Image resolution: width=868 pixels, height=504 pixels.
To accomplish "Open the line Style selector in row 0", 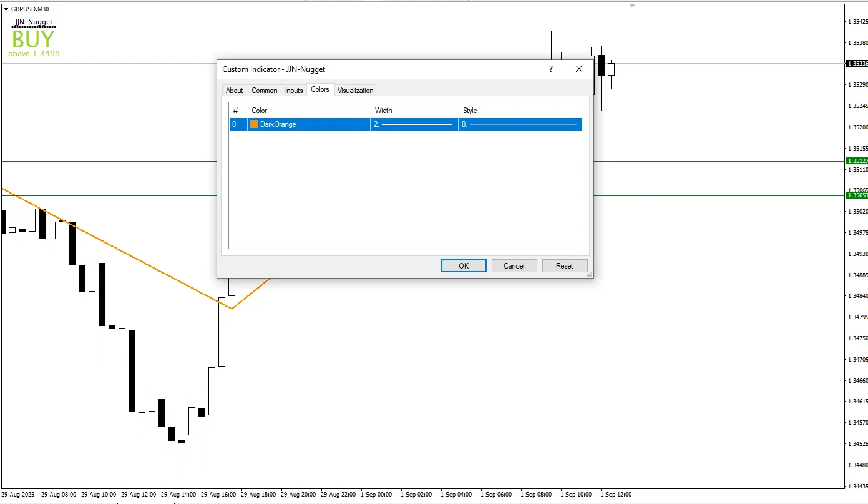I will click(520, 124).
